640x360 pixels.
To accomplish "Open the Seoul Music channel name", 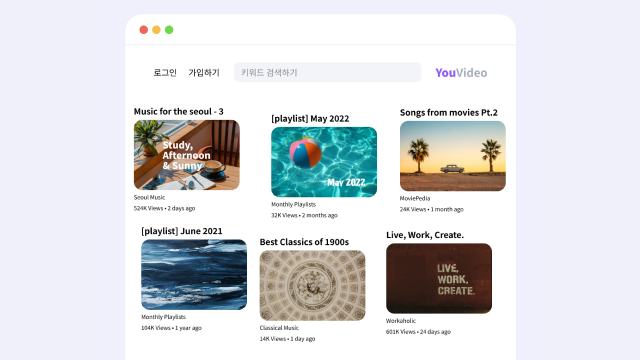I will coord(149,198).
